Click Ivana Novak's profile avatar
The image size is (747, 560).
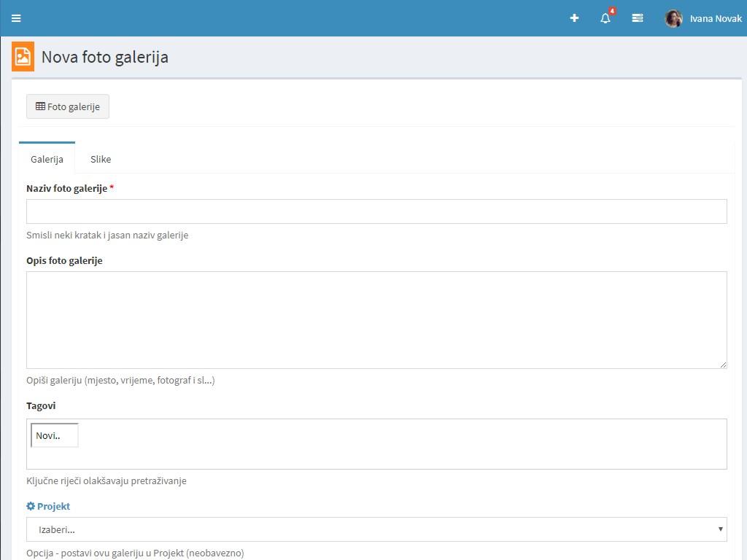(x=673, y=18)
